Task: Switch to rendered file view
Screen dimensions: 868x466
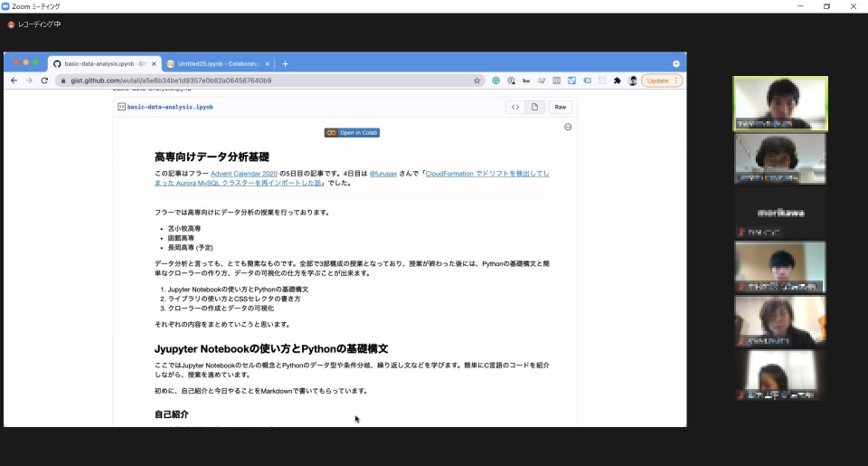Action: point(534,107)
